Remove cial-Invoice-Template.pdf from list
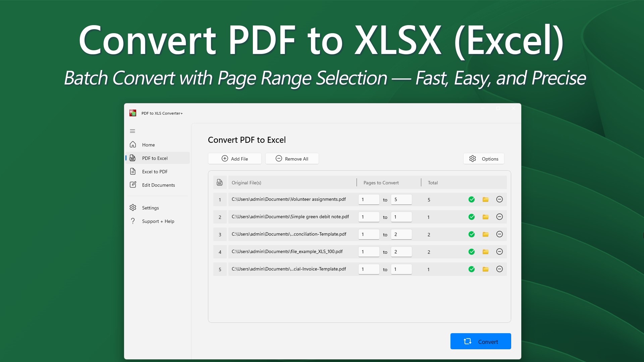The image size is (644, 362). point(499,269)
